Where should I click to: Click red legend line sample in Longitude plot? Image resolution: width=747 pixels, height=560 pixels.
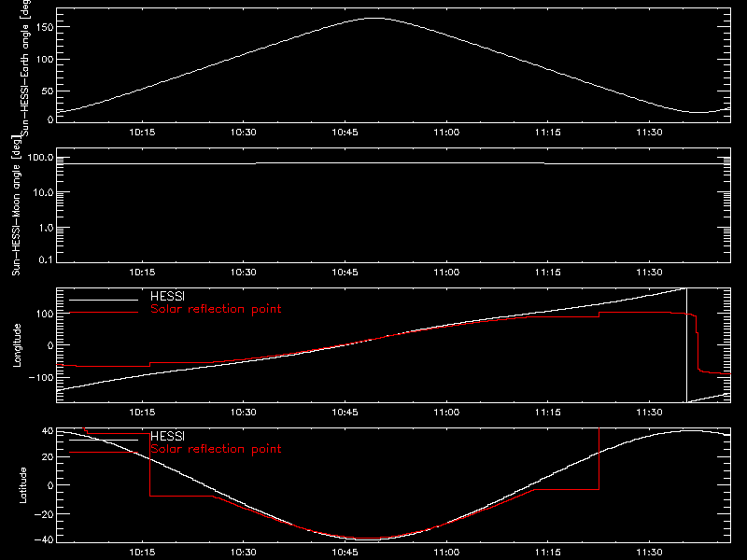point(104,313)
